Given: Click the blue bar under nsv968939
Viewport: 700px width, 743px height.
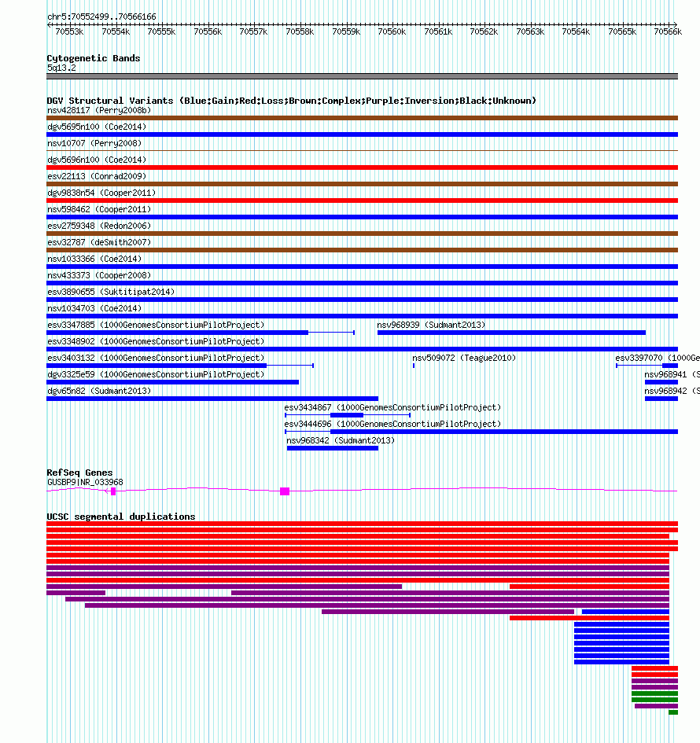Looking at the screenshot, I should click(x=511, y=333).
